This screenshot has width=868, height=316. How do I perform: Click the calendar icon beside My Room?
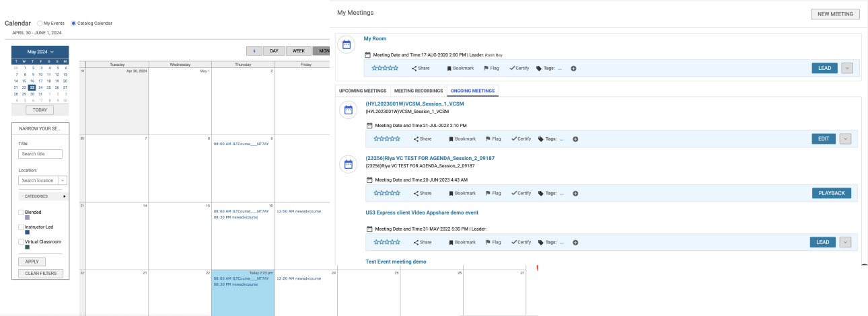click(347, 45)
